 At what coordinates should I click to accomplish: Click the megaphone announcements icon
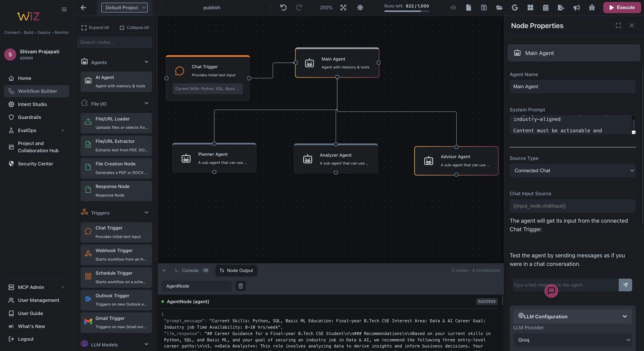pyautogui.click(x=577, y=7)
